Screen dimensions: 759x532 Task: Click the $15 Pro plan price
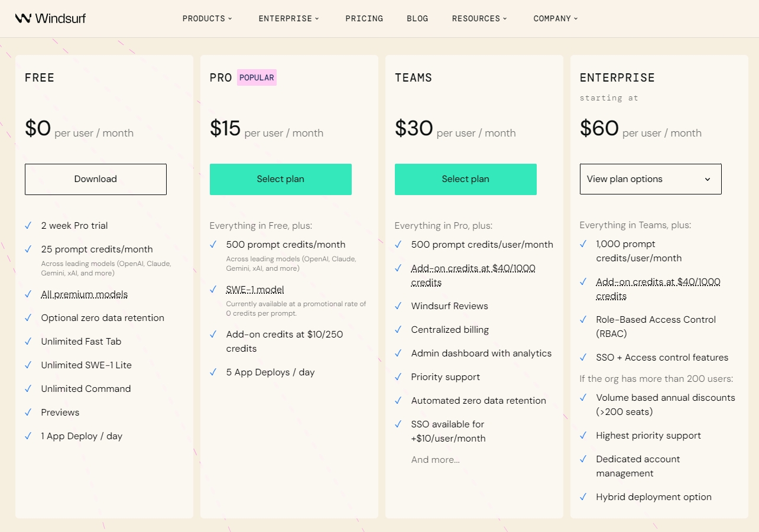(225, 128)
